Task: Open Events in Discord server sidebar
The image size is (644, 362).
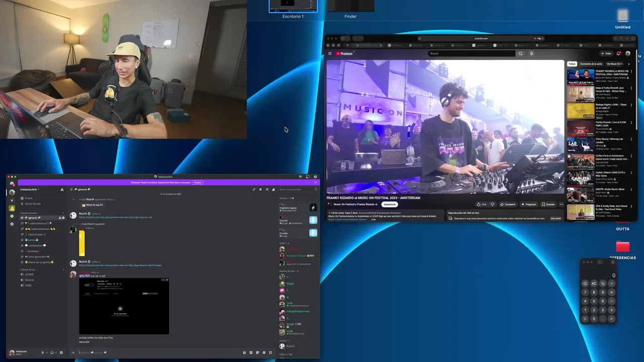Action: tap(29, 198)
